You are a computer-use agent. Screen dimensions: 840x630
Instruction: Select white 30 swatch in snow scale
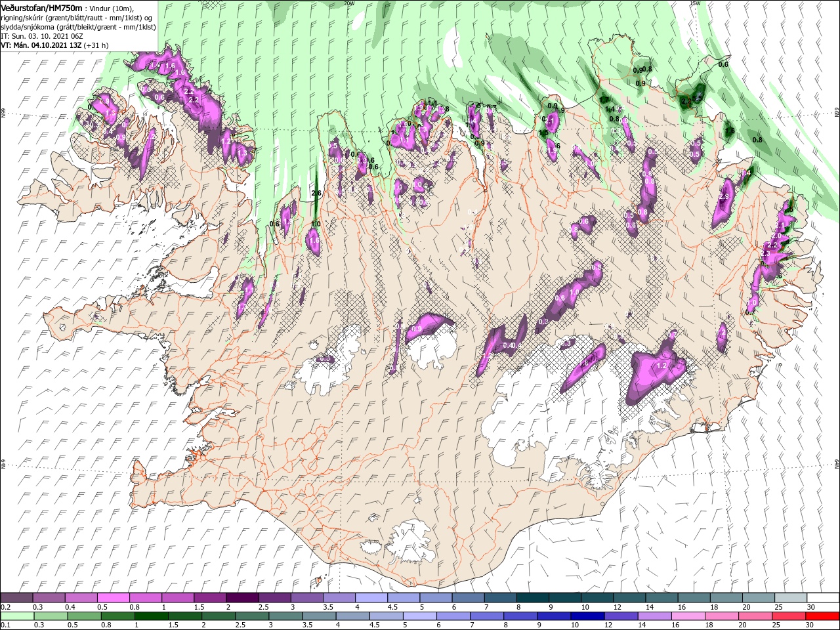tap(822, 598)
